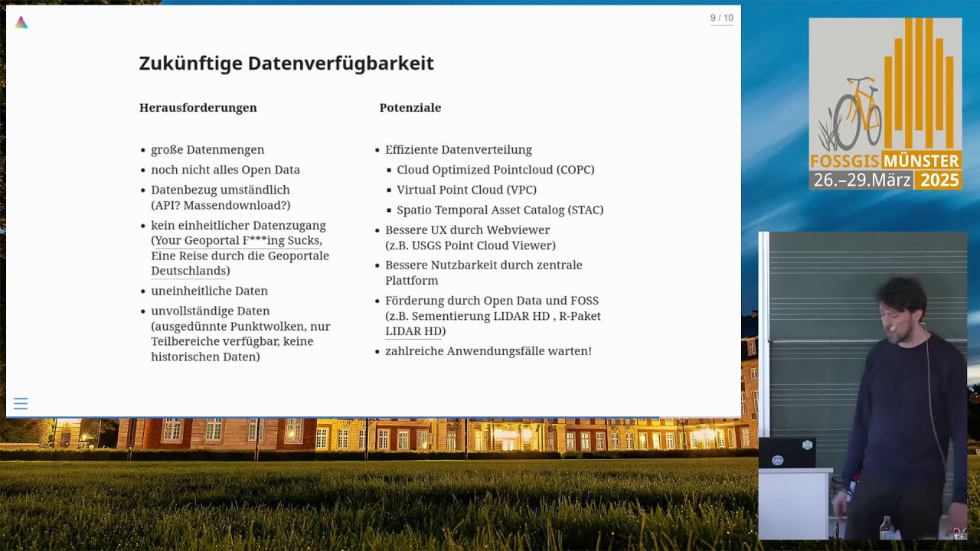Image resolution: width=980 pixels, height=551 pixels.
Task: Open the Your Geoportal F***ing Sucks link
Action: 238,240
